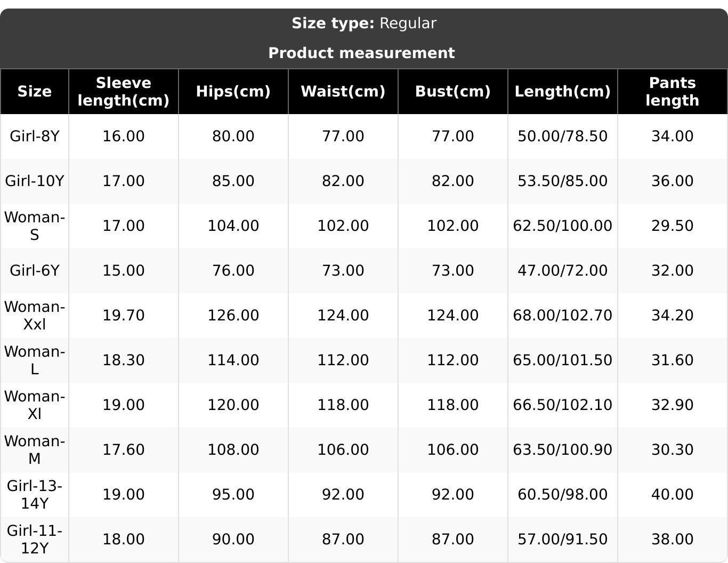The width and height of the screenshot is (728, 563).
Task: Select the Hips(cm) column header
Action: 233,91
